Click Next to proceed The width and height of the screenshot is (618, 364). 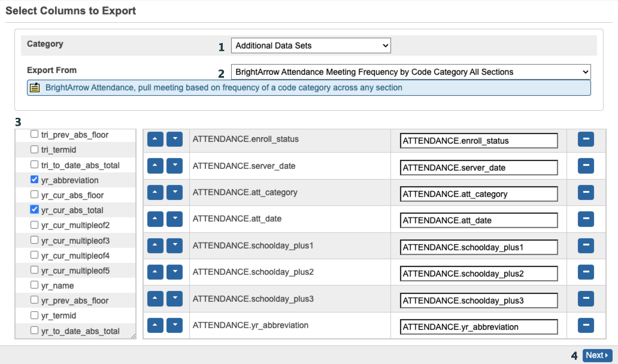coord(597,356)
